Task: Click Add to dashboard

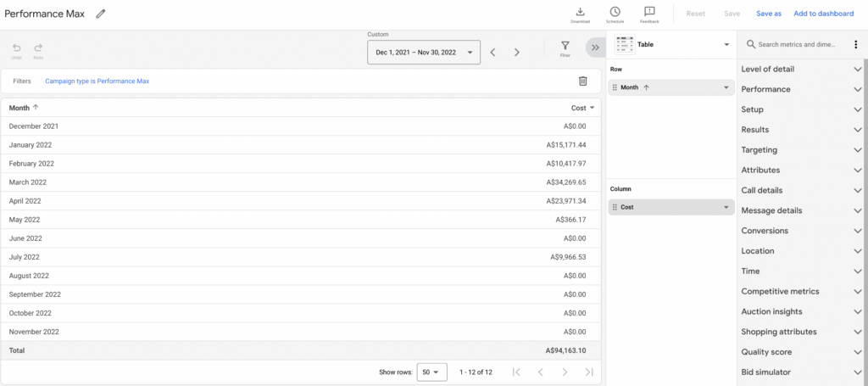Action: [823, 14]
